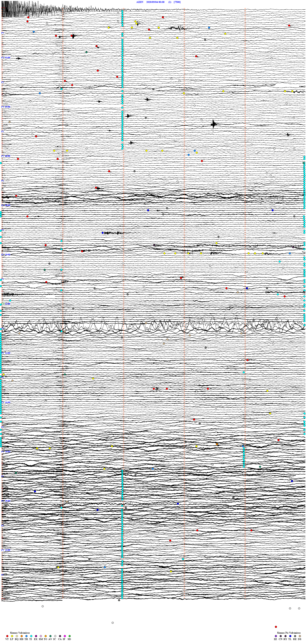Click the gray RE legend marker

coord(295,636)
